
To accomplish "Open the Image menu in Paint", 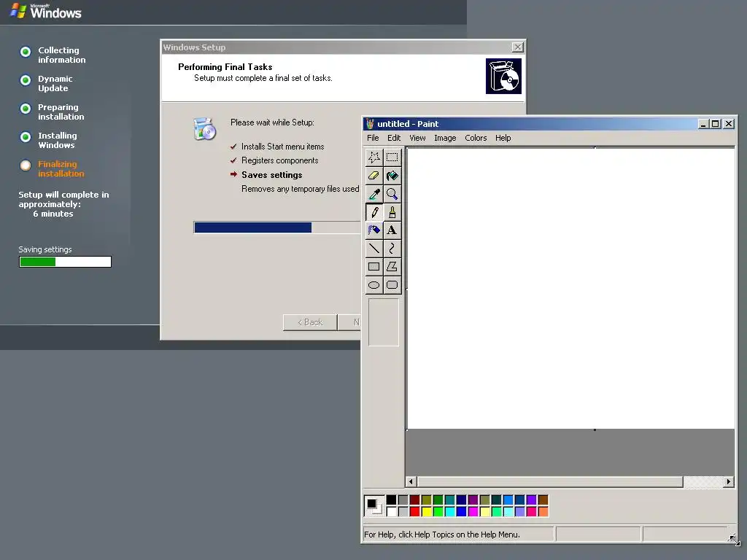I will pos(445,138).
